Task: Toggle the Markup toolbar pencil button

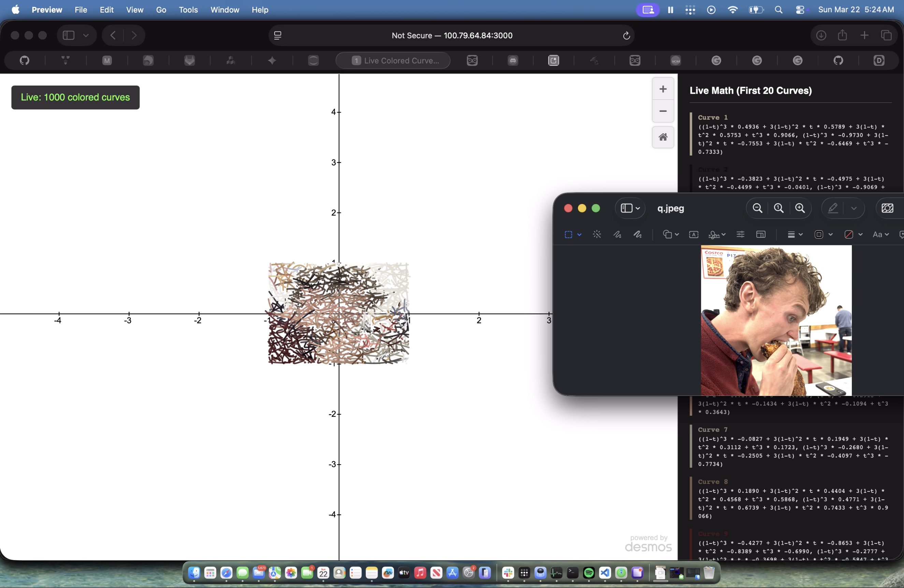Action: pos(833,208)
